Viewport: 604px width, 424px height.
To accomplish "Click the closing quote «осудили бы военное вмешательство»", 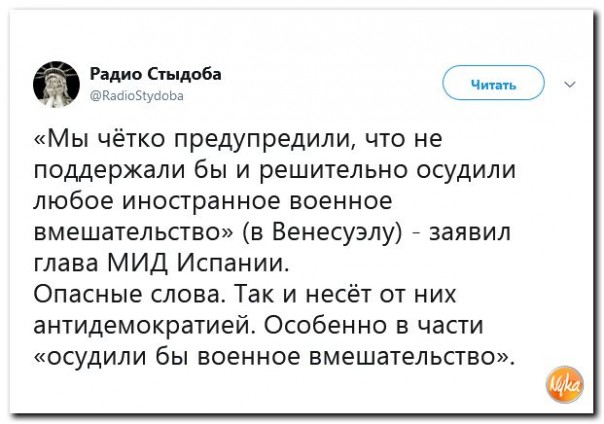I will (x=274, y=357).
